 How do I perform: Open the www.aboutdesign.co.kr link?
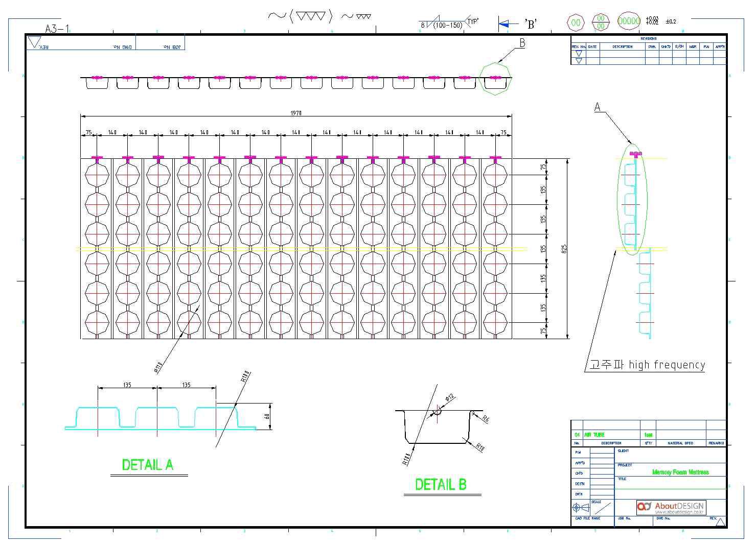tap(679, 512)
